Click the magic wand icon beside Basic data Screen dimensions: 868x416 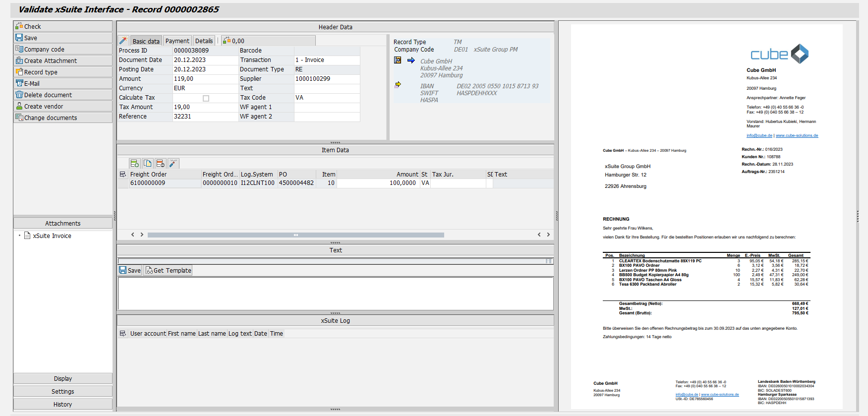pos(123,41)
